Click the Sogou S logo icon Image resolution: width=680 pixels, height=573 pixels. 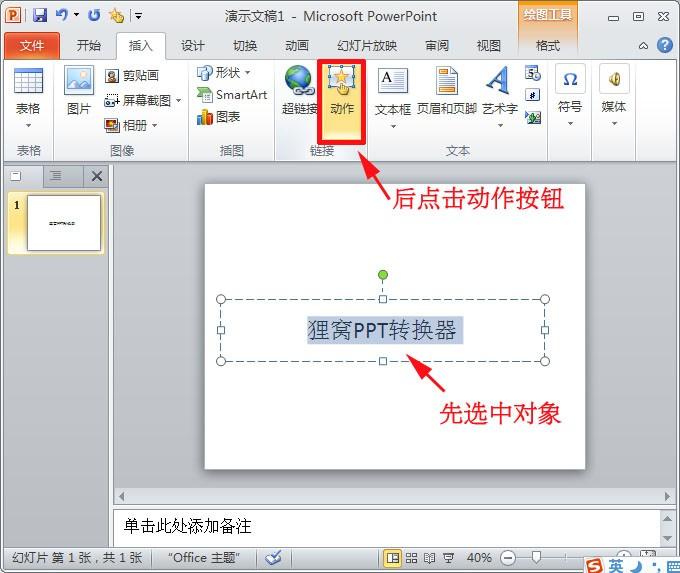coord(595,566)
